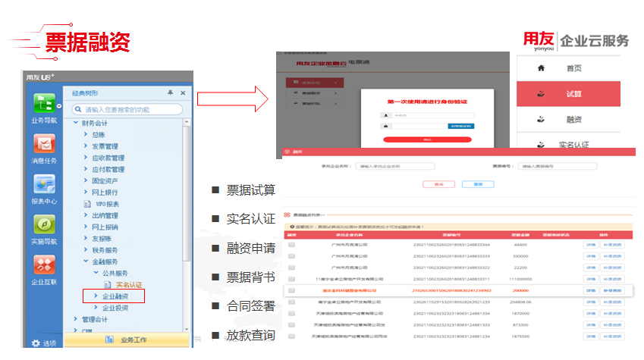The height and width of the screenshot is (360, 644).
Task: Tick the checkbox for amount 330000 row
Action: 291,256
